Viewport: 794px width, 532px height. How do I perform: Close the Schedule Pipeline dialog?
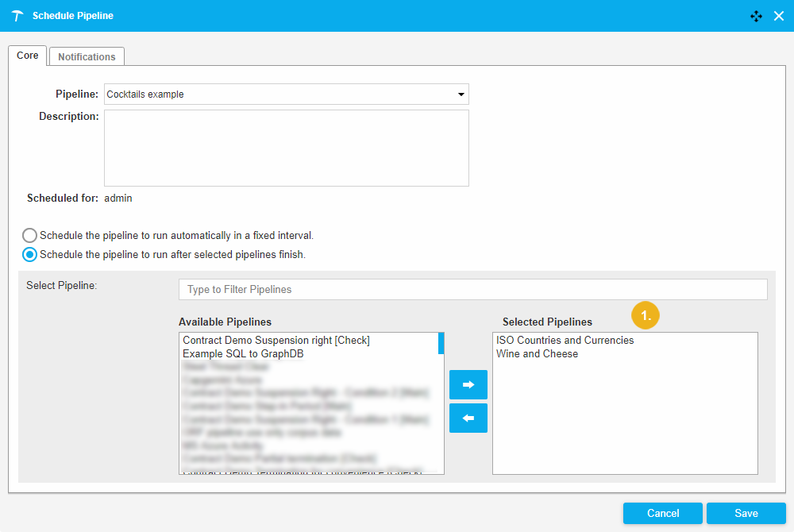(x=779, y=16)
